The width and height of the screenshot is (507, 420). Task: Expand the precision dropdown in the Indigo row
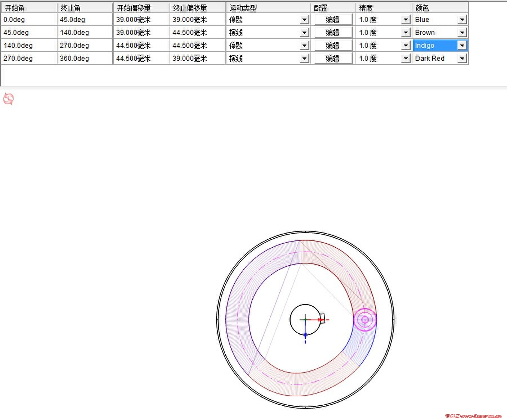(405, 46)
